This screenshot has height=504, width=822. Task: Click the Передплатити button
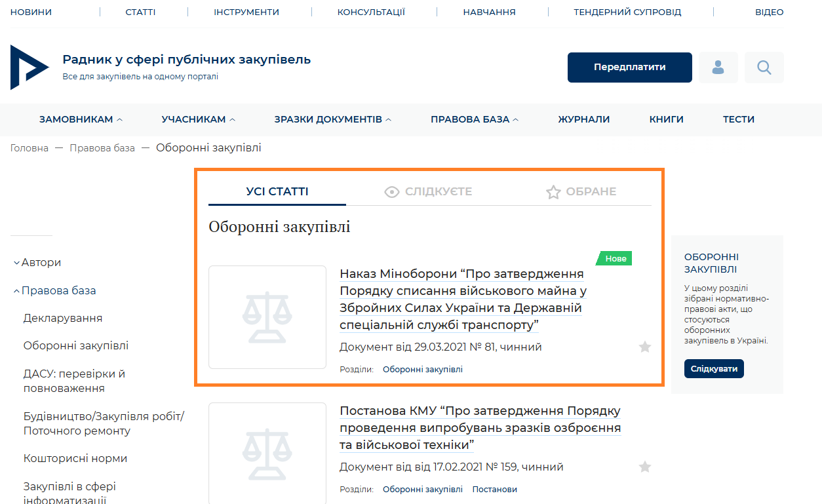630,68
